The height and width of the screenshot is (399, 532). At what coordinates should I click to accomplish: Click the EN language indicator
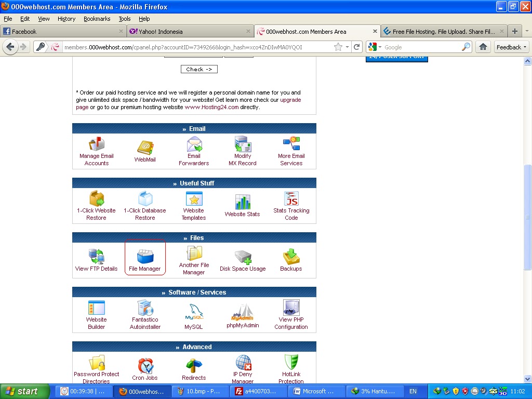pyautogui.click(x=413, y=391)
